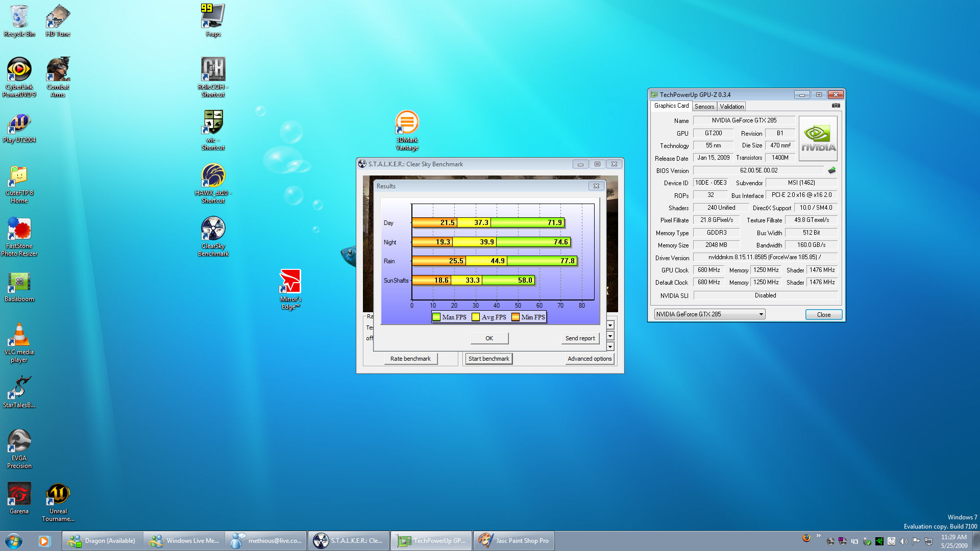Select the HAWX_dx10 shortcut icon
The height and width of the screenshot is (551, 980).
pos(213,183)
